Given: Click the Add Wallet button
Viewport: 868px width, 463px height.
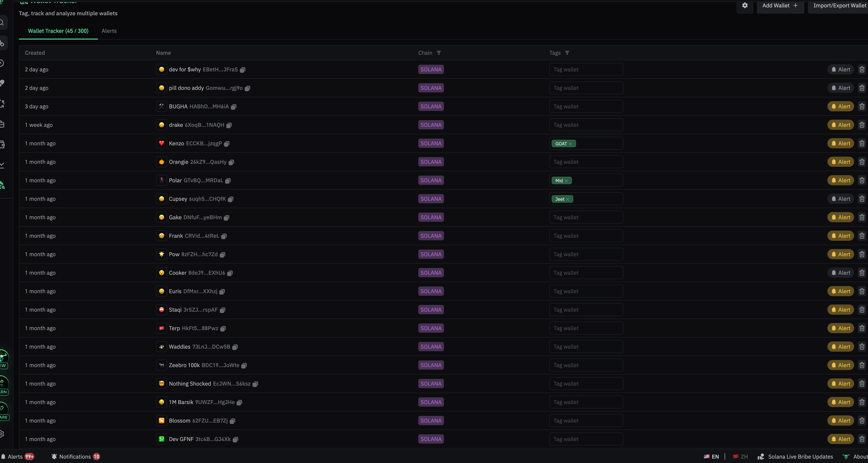Looking at the screenshot, I should pos(780,5).
